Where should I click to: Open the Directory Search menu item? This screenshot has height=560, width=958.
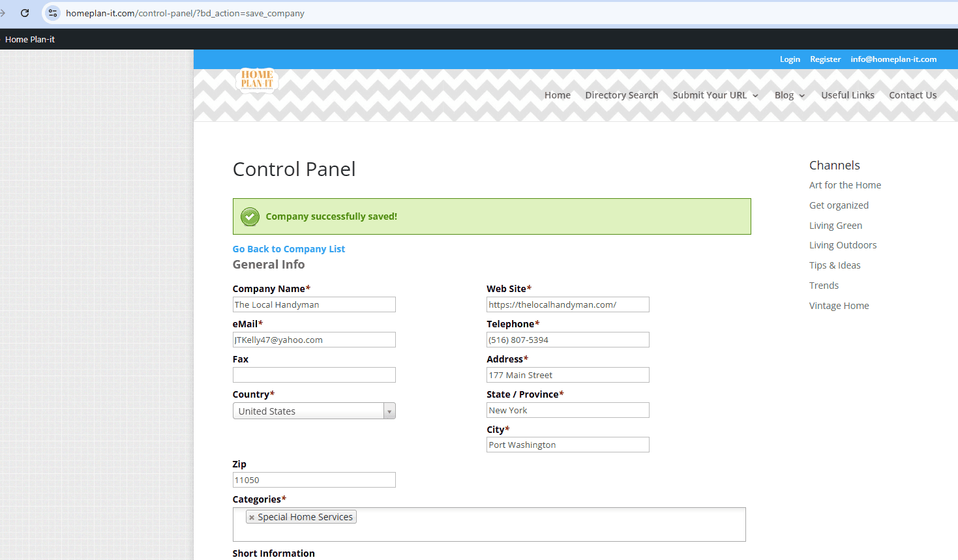pyautogui.click(x=621, y=95)
